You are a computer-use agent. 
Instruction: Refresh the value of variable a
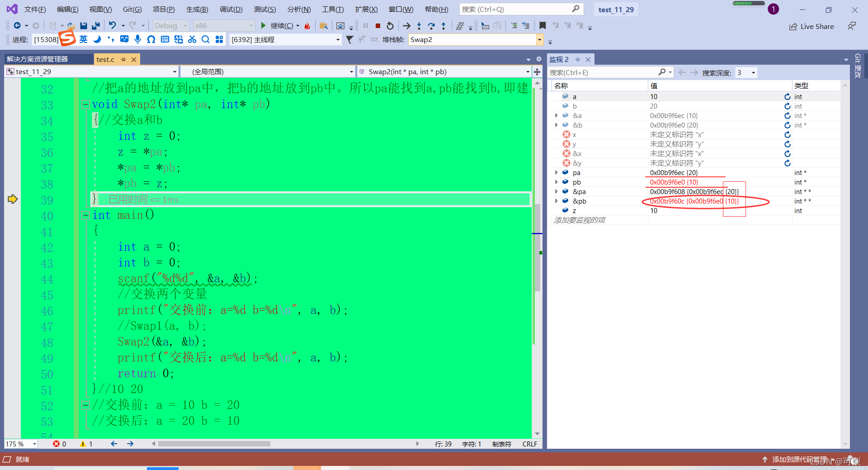point(788,96)
